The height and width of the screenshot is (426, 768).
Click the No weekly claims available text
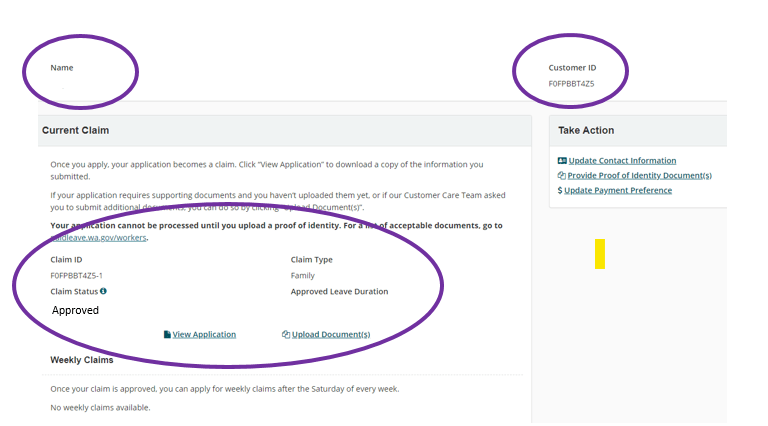click(100, 407)
